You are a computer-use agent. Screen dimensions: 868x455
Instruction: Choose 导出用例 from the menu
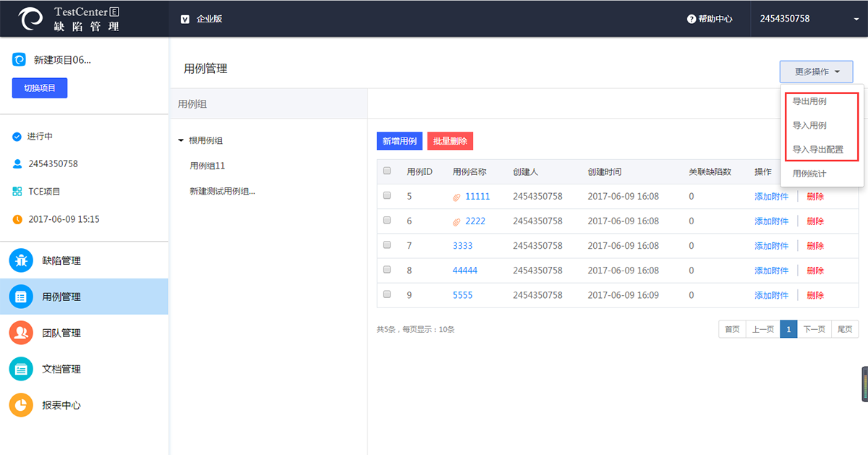[x=809, y=101]
